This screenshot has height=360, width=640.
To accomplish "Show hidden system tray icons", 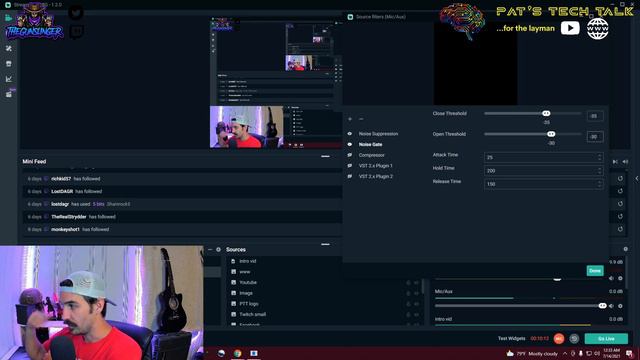I will click(565, 353).
